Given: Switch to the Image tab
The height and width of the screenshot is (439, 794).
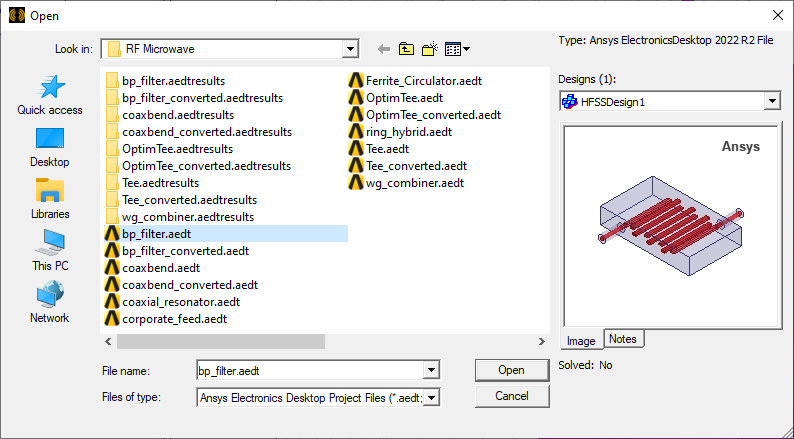Looking at the screenshot, I should [x=581, y=341].
